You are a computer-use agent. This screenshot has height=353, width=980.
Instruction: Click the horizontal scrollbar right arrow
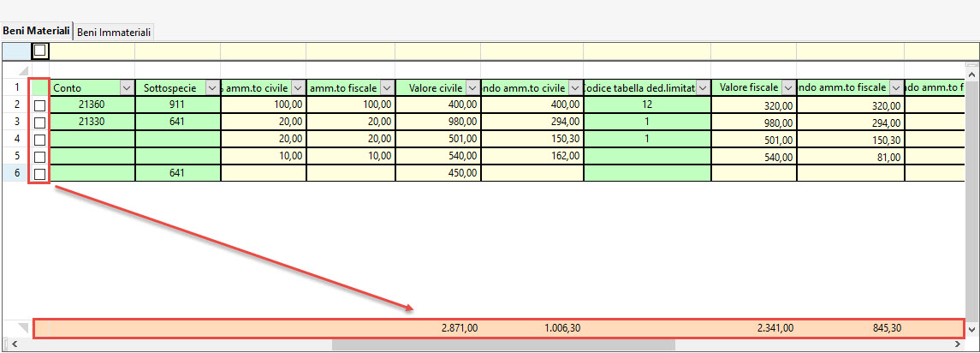click(x=959, y=344)
